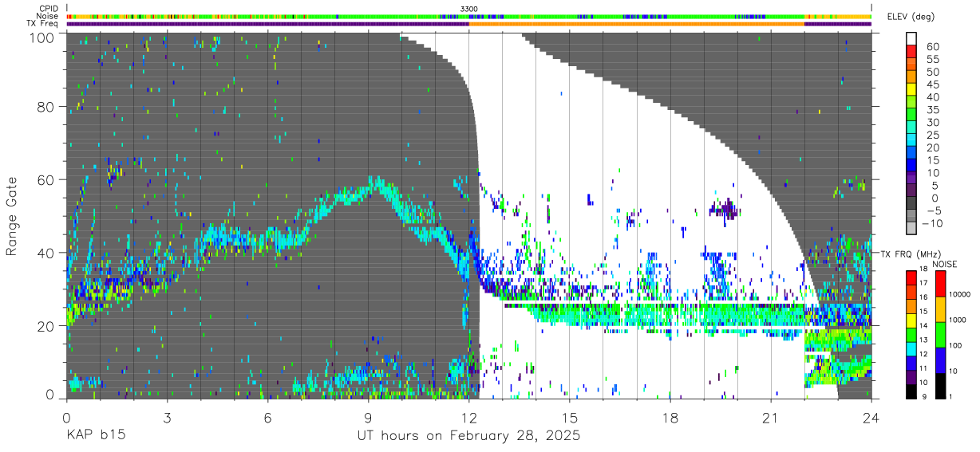Image resolution: width=980 pixels, height=452 pixels.
Task: Click the 'CPID' row label
Action: tap(48, 8)
